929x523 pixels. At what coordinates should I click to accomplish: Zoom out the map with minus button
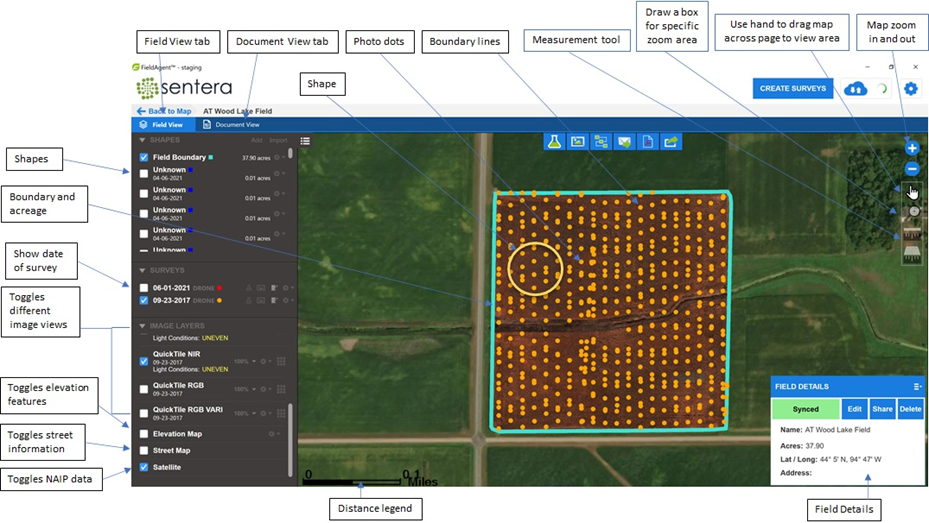(x=911, y=170)
